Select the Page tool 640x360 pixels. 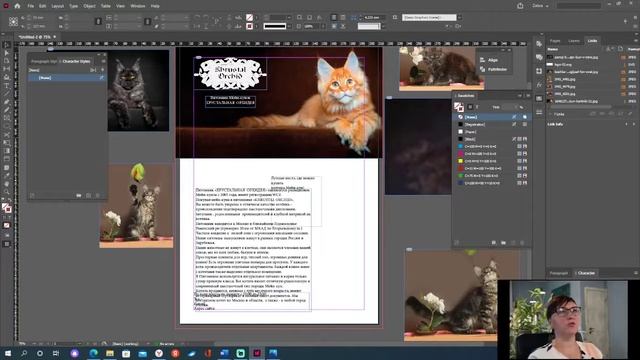pos(7,61)
